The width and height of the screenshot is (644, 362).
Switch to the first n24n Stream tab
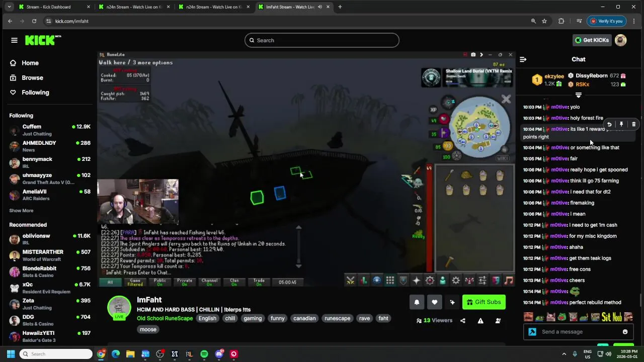pos(134,7)
